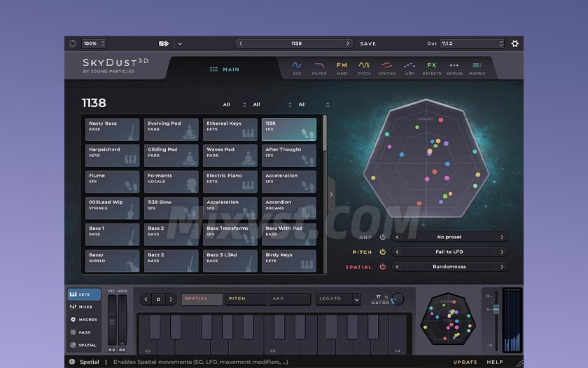Collapse the preset browser with side chevron

pyautogui.click(x=331, y=194)
